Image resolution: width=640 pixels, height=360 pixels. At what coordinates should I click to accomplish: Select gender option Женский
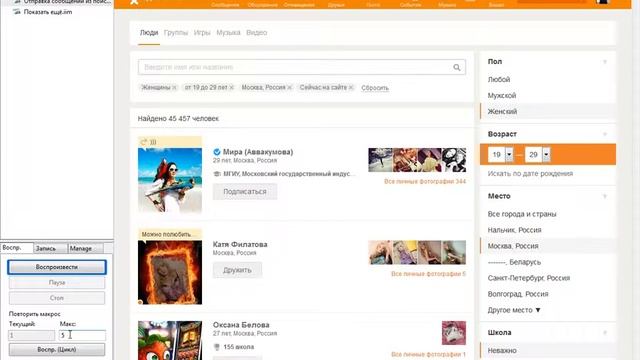502,111
